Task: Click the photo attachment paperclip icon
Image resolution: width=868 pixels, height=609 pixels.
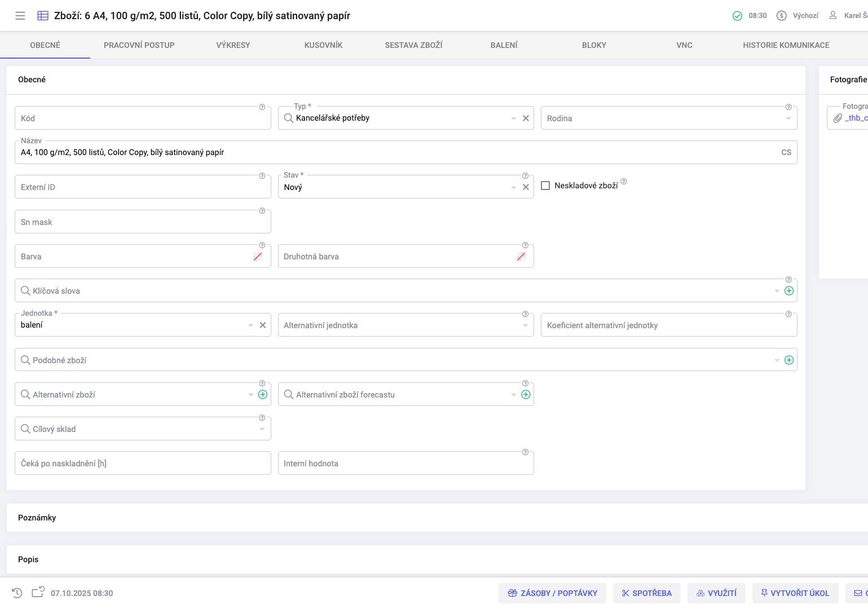Action: [x=838, y=118]
